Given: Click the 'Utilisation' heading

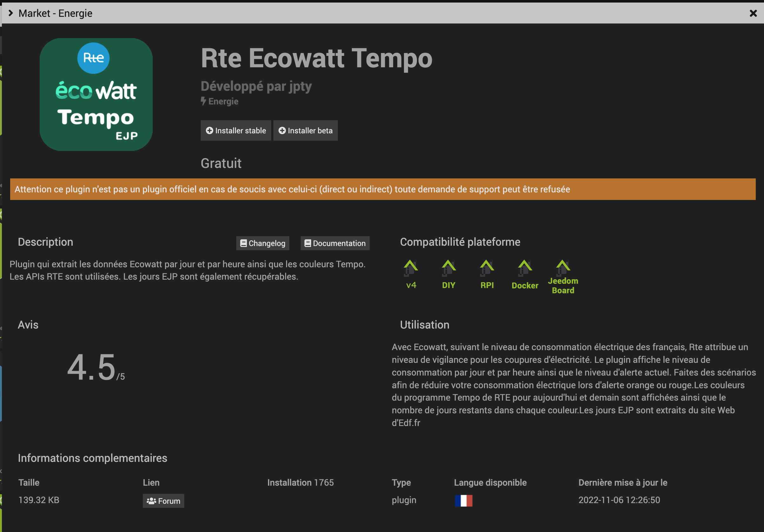Looking at the screenshot, I should [x=425, y=325].
